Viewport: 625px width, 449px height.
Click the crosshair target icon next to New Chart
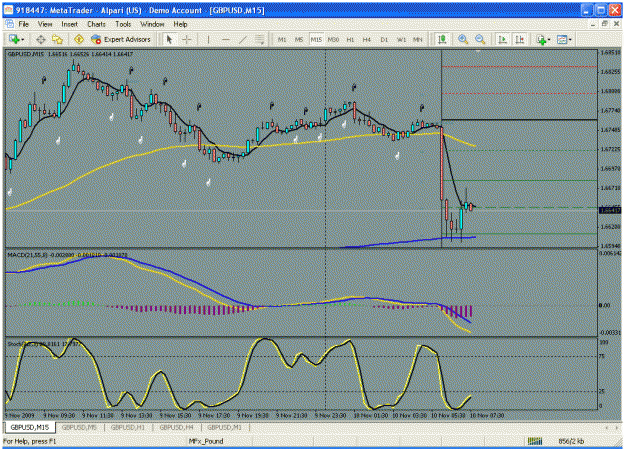41,39
